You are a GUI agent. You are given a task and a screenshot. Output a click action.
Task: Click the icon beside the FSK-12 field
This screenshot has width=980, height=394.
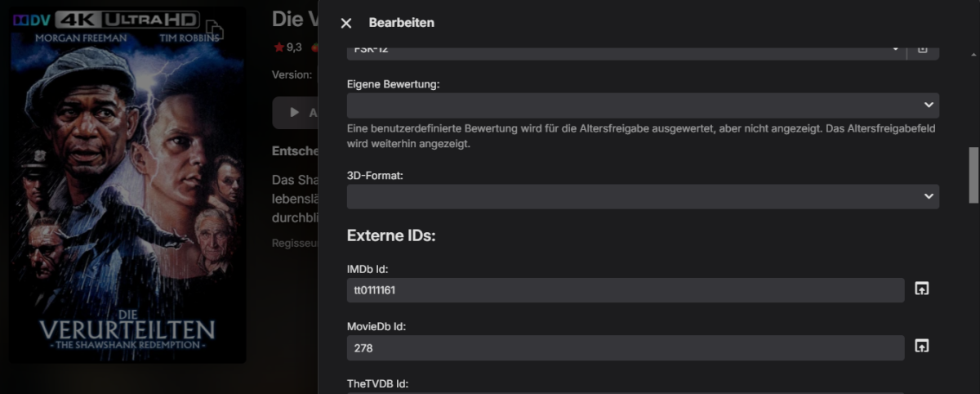(x=922, y=50)
